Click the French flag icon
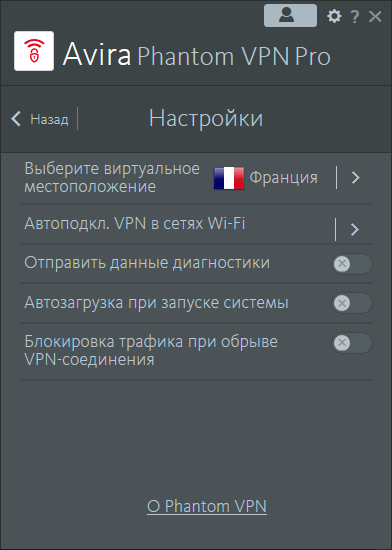Screen dimensions: 392x550 [229, 178]
